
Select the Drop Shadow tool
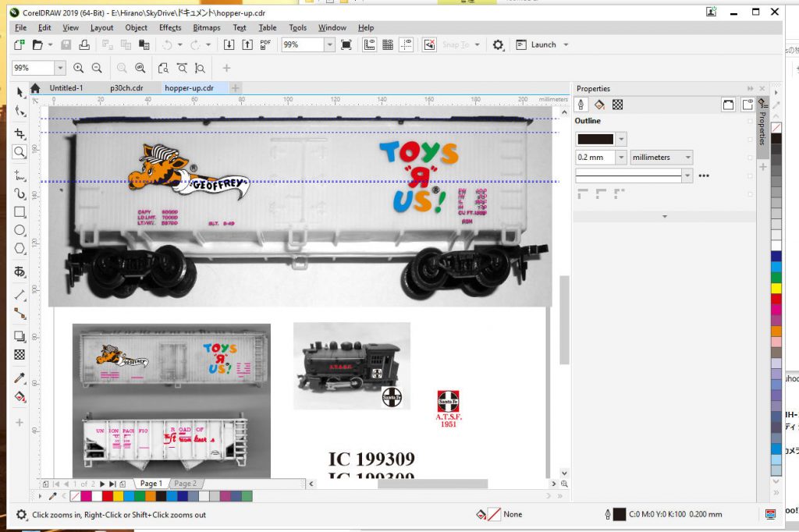tap(20, 336)
